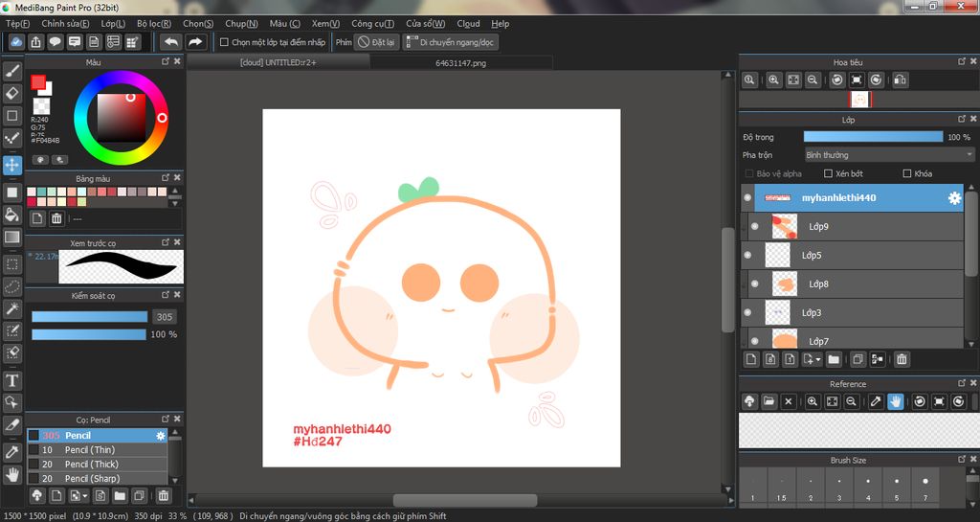Enable 'Bảo vệ alpha' checkbox
The width and height of the screenshot is (980, 522).
click(x=748, y=173)
